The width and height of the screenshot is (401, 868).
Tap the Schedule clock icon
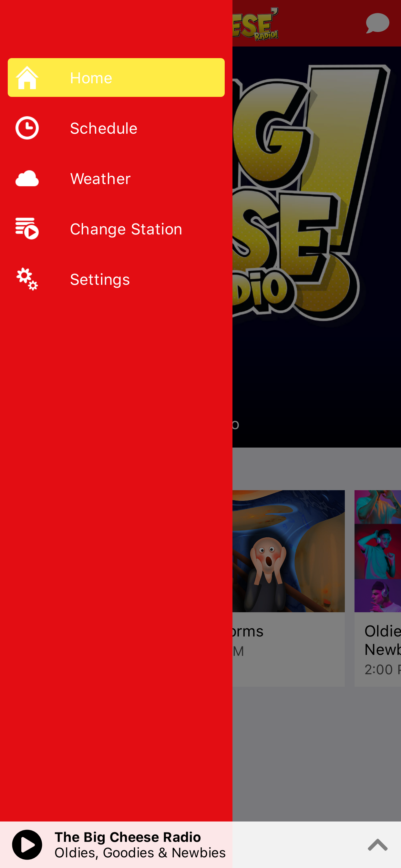click(27, 128)
